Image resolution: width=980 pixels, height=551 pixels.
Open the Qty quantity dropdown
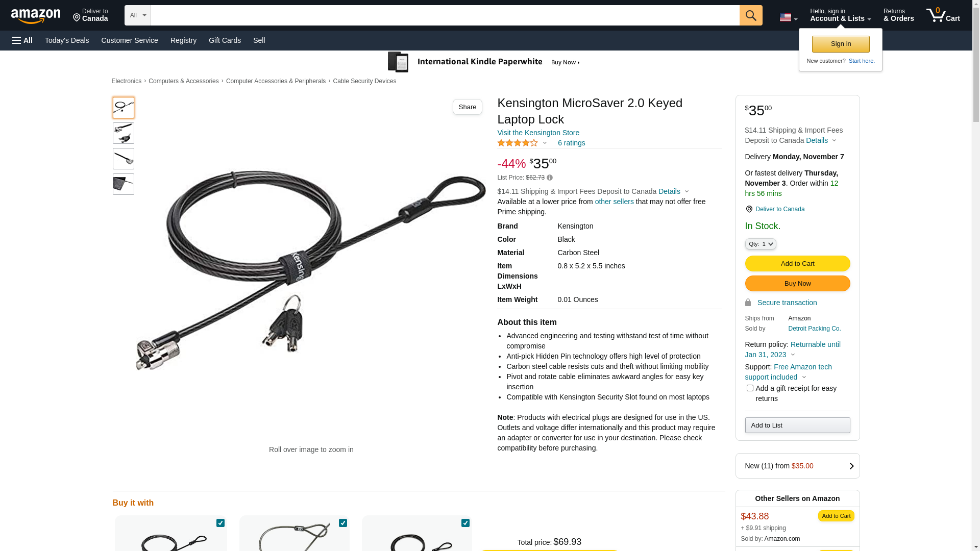coord(761,244)
